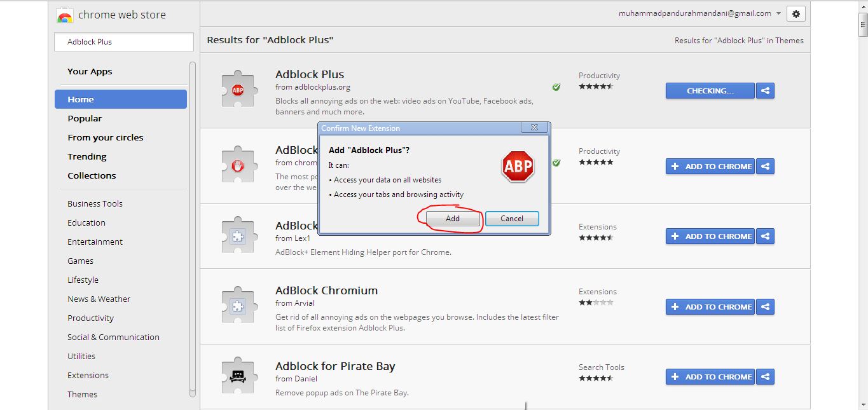Viewport: 868px width, 410px height.
Task: Click the extension search field
Action: tap(123, 41)
